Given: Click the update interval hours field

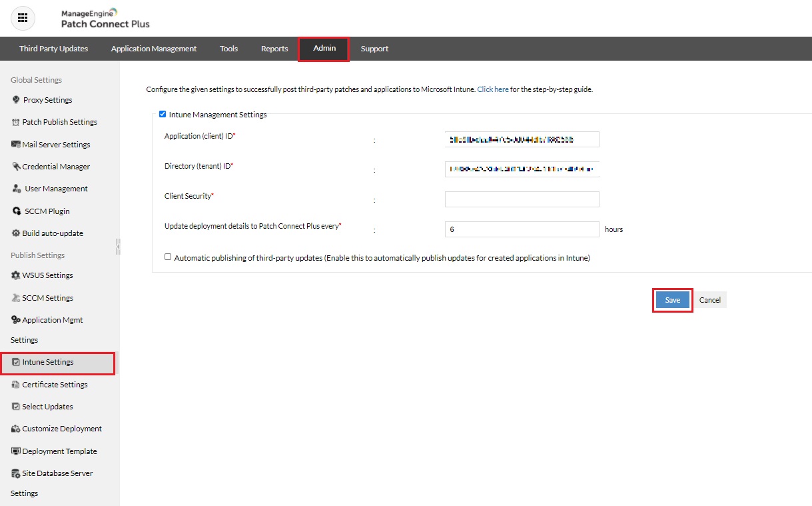Looking at the screenshot, I should pyautogui.click(x=522, y=229).
